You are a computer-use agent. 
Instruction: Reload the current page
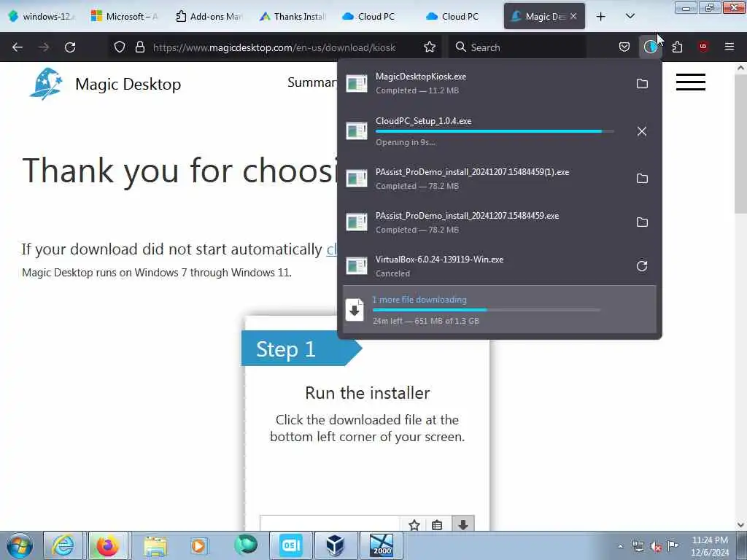coord(70,47)
